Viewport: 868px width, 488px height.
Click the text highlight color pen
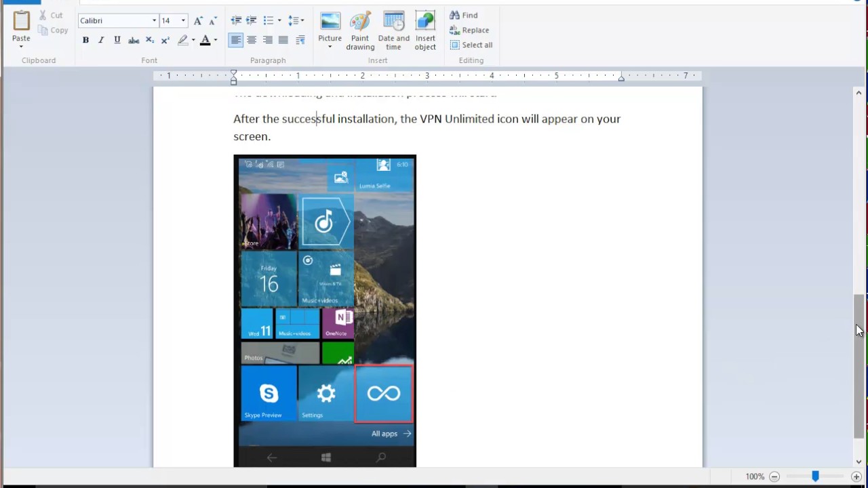tap(182, 40)
